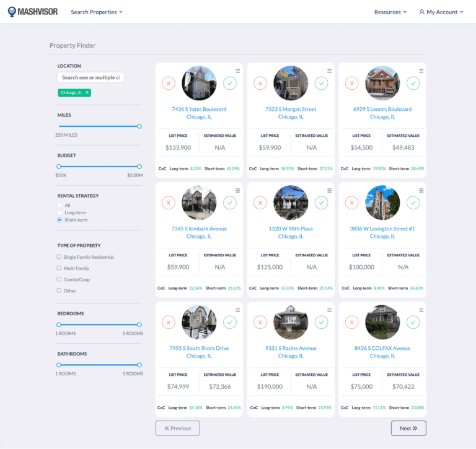Image resolution: width=476 pixels, height=449 pixels.
Task: Dismiss the 3836 W Lexington Street #1 listing
Action: click(352, 203)
